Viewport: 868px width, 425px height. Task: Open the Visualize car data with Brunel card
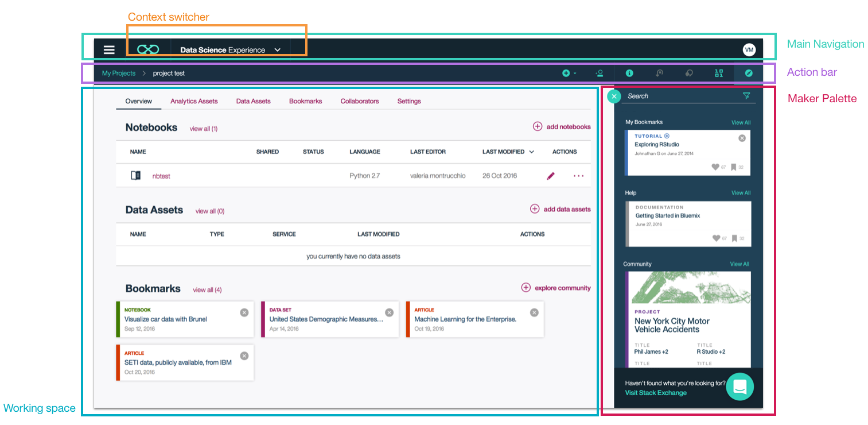[185, 319]
